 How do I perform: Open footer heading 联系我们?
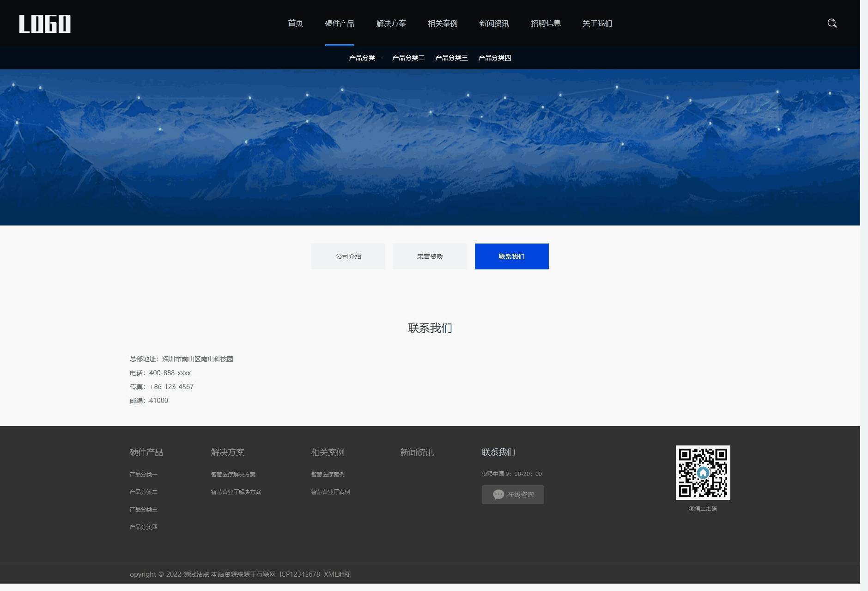click(x=498, y=452)
